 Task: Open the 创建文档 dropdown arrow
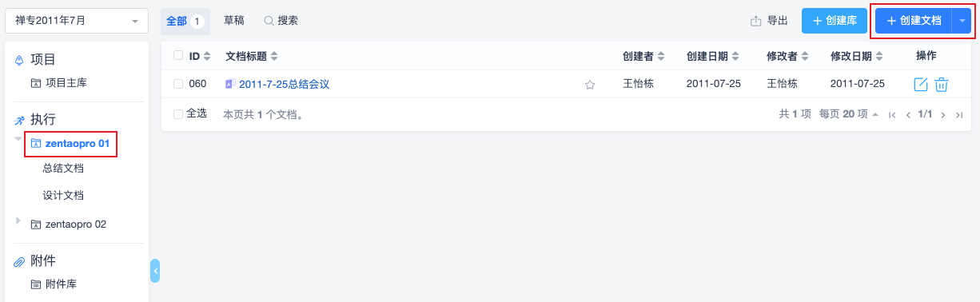click(x=962, y=21)
